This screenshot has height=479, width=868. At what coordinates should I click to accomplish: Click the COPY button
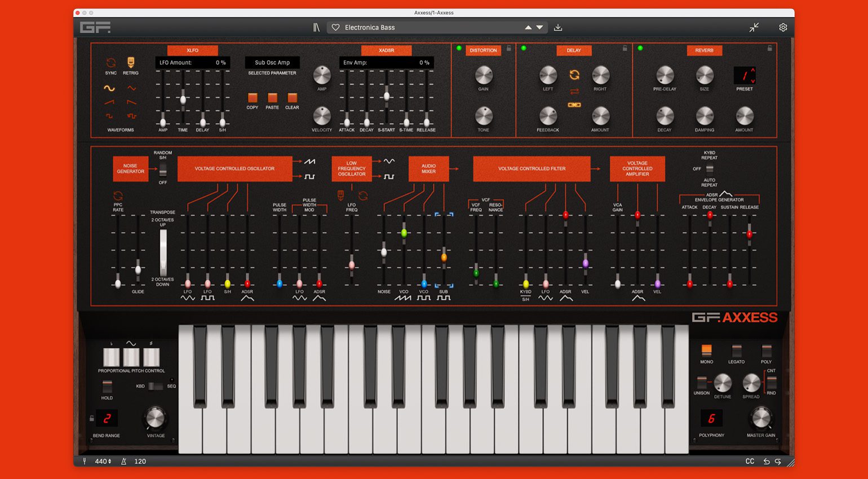point(253,98)
